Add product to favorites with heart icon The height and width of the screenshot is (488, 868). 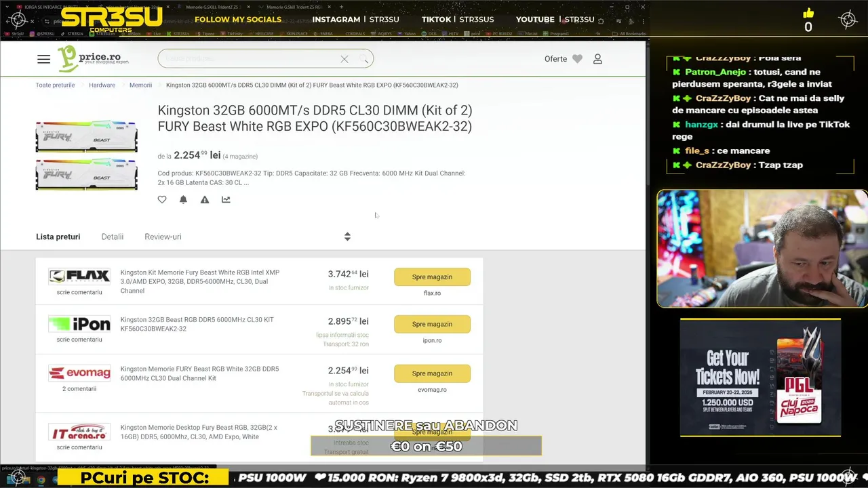pos(162,199)
